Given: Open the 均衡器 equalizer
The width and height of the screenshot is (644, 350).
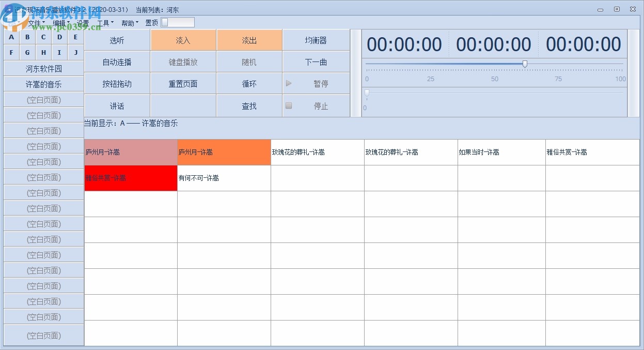Looking at the screenshot, I should (316, 40).
